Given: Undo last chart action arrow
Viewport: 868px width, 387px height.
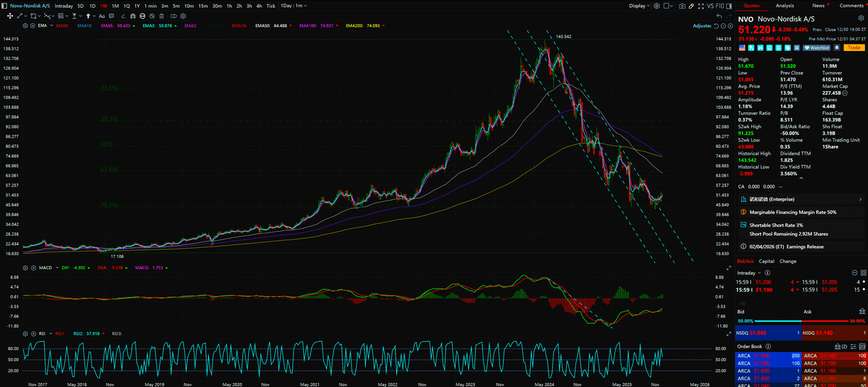Looking at the screenshot, I should 719,16.
